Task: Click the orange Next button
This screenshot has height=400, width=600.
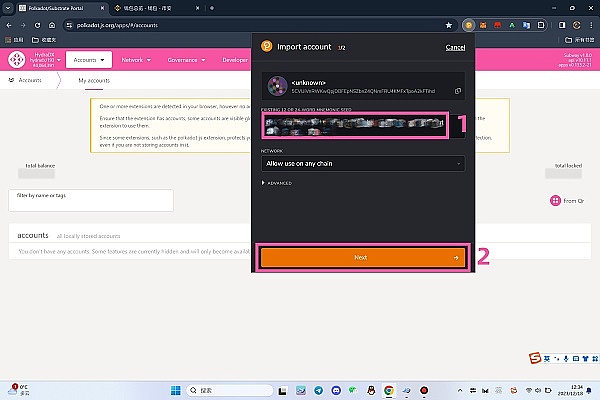Action: [x=362, y=257]
